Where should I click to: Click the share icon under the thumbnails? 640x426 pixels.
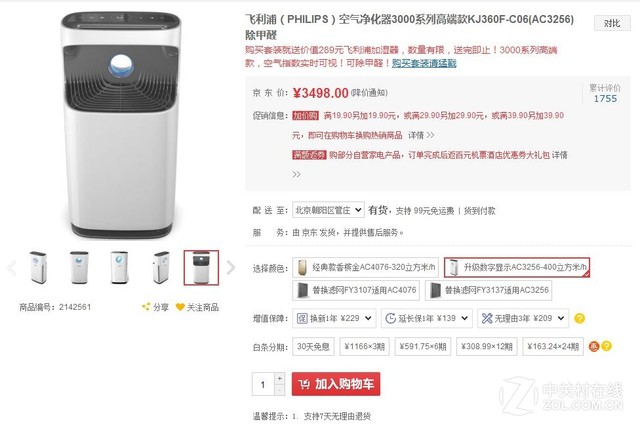(146, 307)
